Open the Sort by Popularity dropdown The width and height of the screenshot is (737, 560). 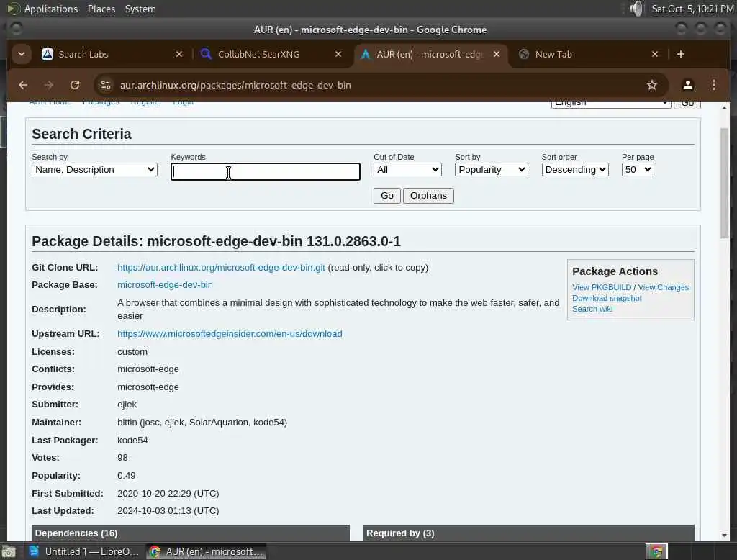pos(491,170)
